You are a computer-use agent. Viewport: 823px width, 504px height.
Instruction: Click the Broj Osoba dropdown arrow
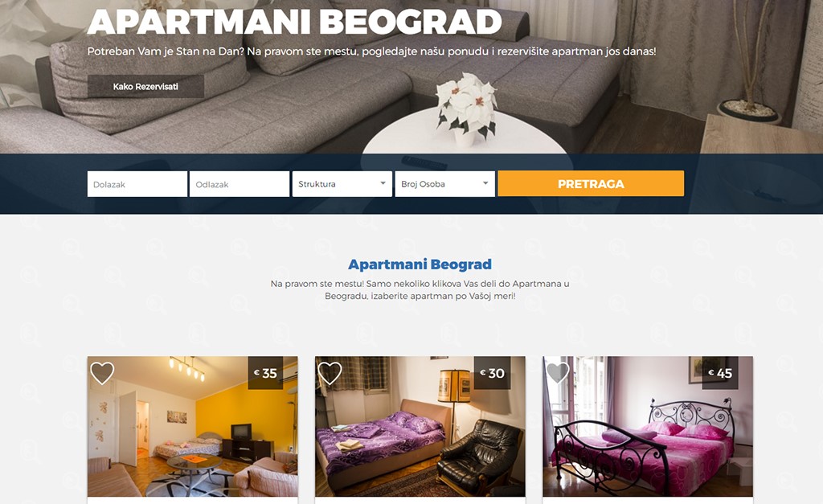[485, 183]
